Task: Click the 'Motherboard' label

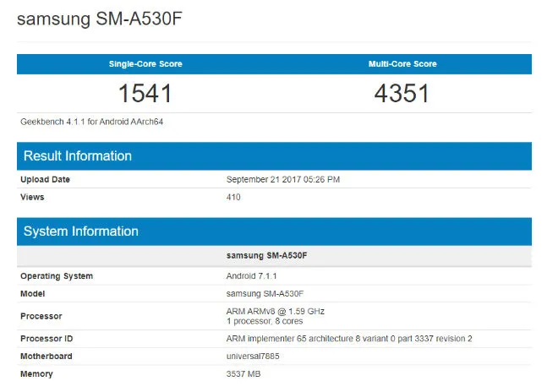Action: (46, 356)
